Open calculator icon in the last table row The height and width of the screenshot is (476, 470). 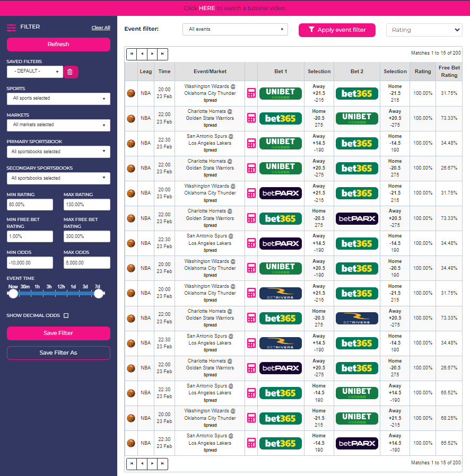point(251,443)
